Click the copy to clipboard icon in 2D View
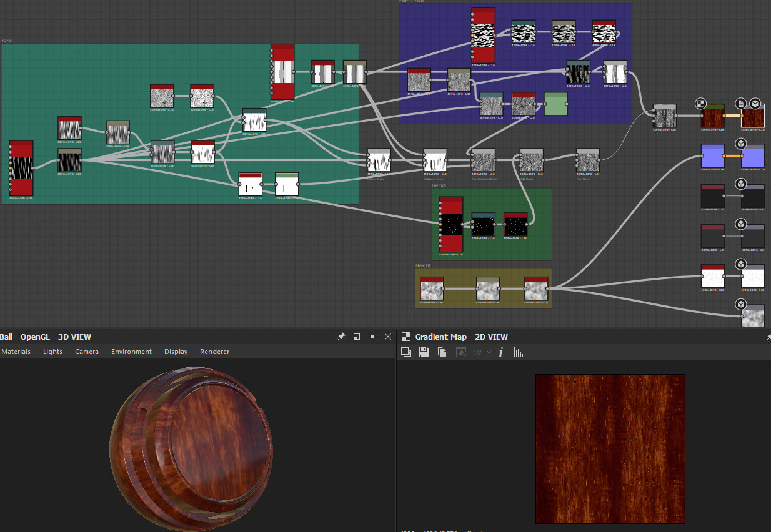771x532 pixels. 442,352
